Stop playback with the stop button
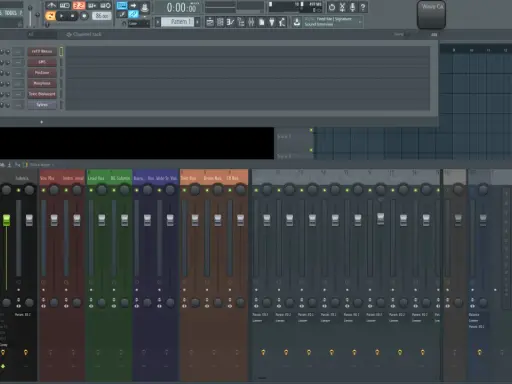This screenshot has height=384, width=512. click(x=72, y=16)
